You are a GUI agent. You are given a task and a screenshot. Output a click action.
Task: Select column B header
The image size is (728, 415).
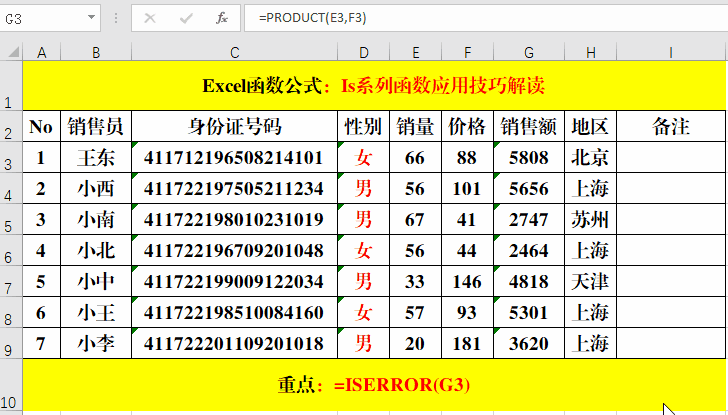tap(96, 52)
